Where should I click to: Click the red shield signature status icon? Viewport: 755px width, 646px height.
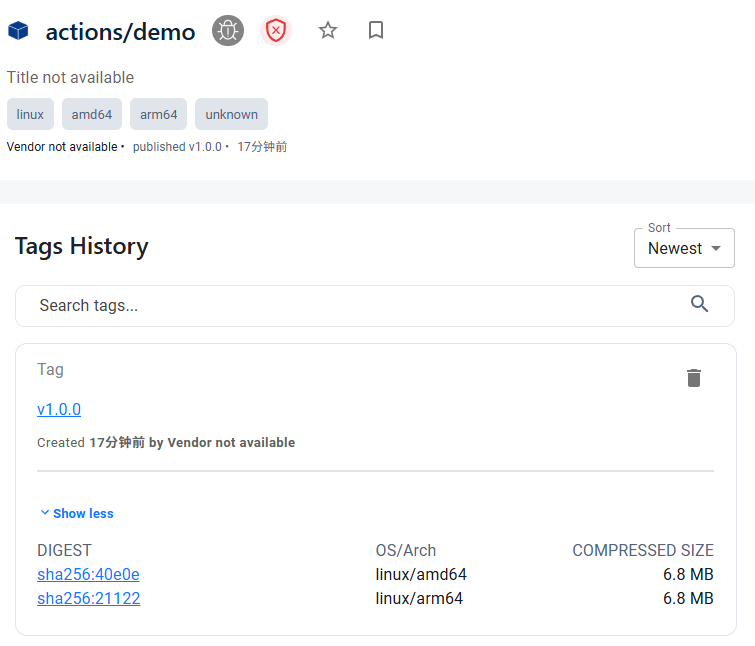pos(276,31)
